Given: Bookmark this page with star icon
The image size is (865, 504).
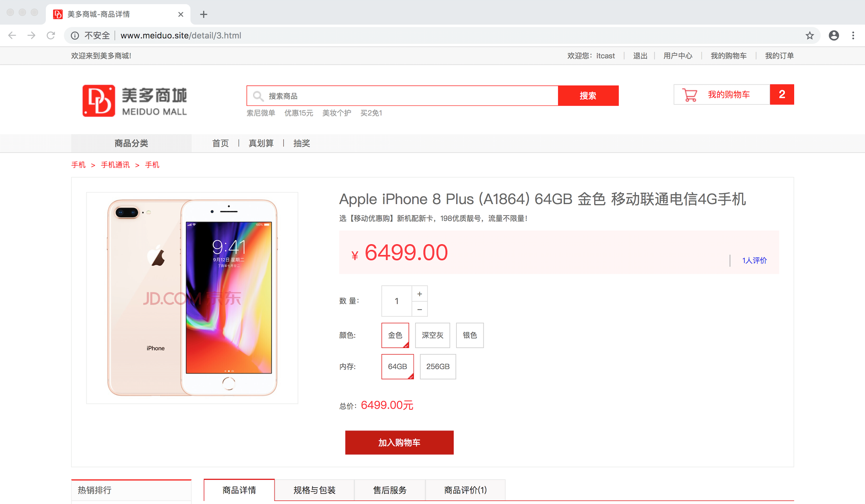Looking at the screenshot, I should point(809,35).
